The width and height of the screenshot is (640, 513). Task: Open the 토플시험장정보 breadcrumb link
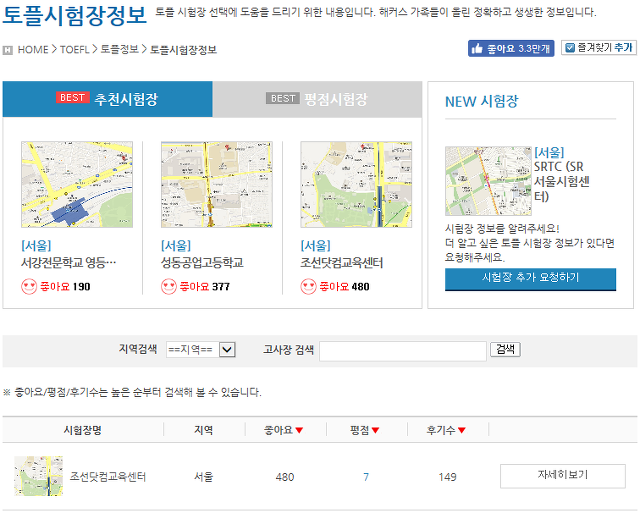183,50
